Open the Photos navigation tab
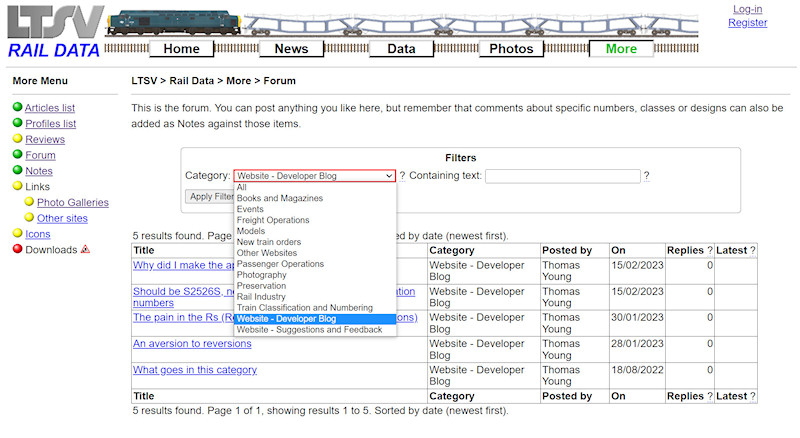 (511, 49)
